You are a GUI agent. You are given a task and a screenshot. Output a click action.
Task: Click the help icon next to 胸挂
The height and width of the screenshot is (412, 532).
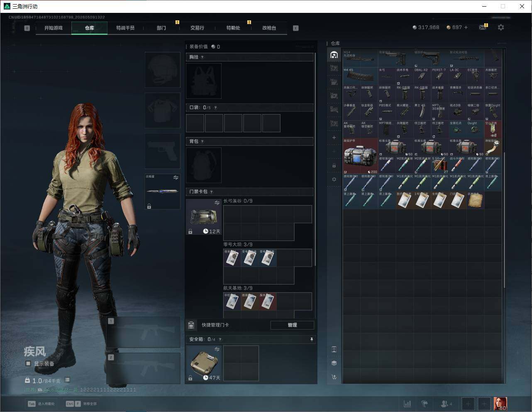[203, 57]
